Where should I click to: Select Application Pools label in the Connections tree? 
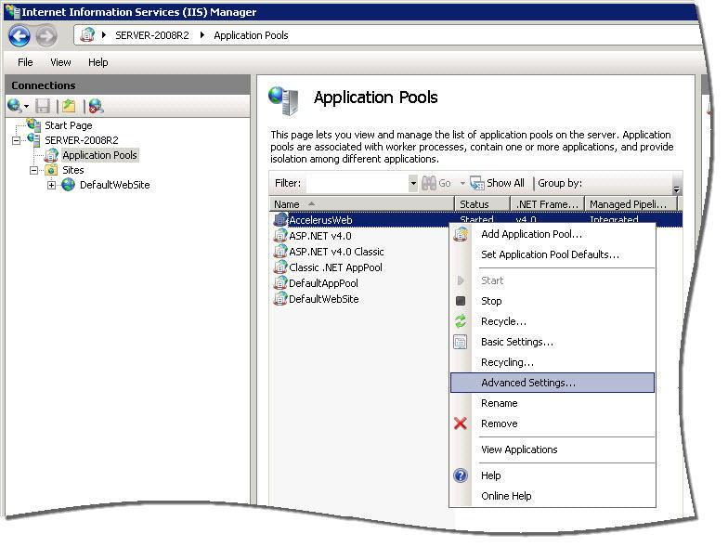pyautogui.click(x=99, y=155)
